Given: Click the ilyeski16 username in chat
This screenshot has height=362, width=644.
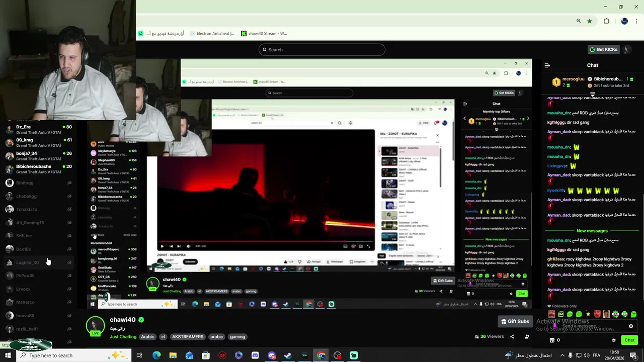Looking at the screenshot, I should pyautogui.click(x=556, y=191).
